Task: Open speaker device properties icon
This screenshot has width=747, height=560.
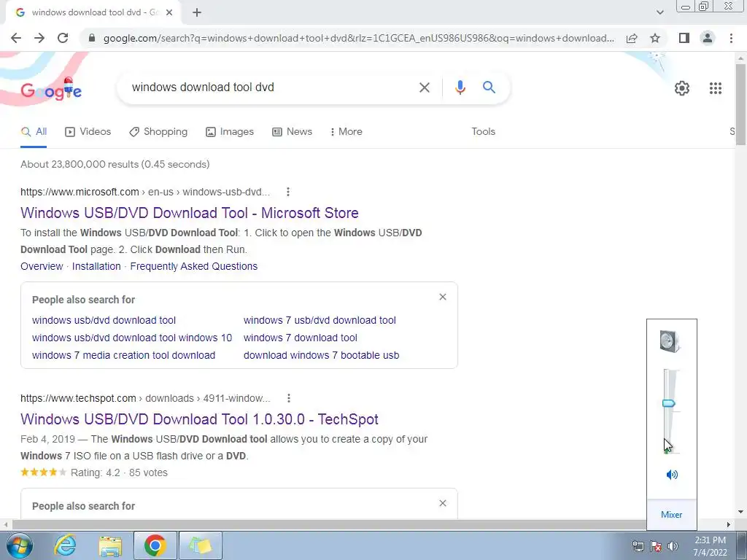Action: coord(670,341)
